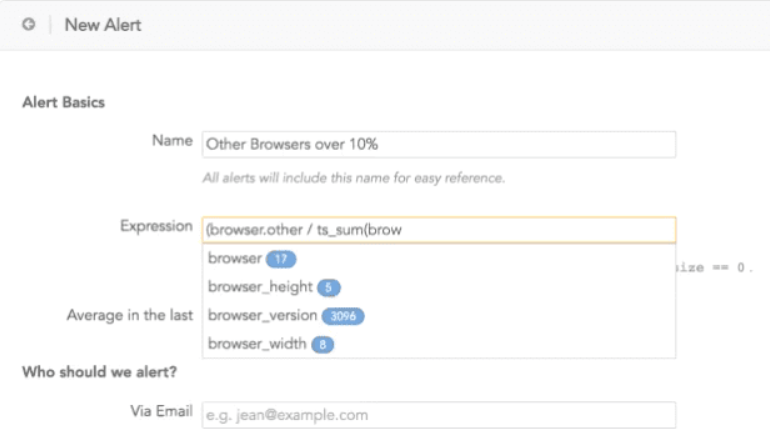The height and width of the screenshot is (436, 770).
Task: Click the Expression input field
Action: (x=439, y=230)
